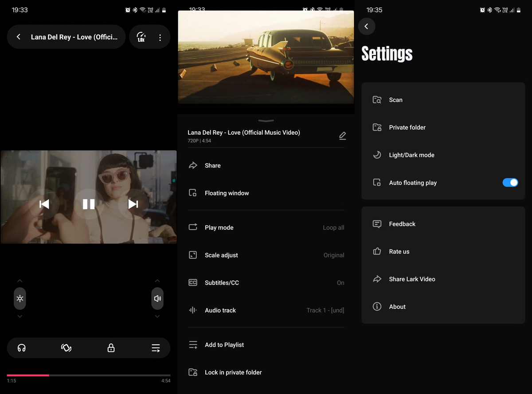
Task: Go back from the Settings screen
Action: [x=367, y=27]
